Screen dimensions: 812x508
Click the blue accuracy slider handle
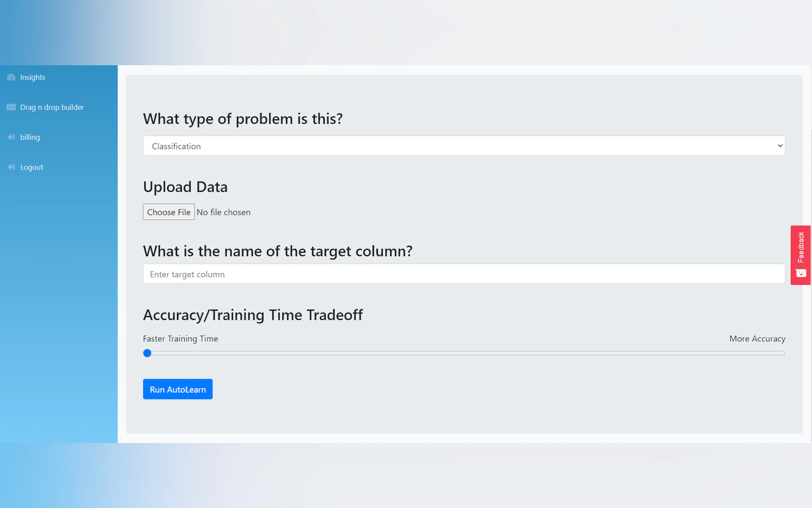pos(147,353)
